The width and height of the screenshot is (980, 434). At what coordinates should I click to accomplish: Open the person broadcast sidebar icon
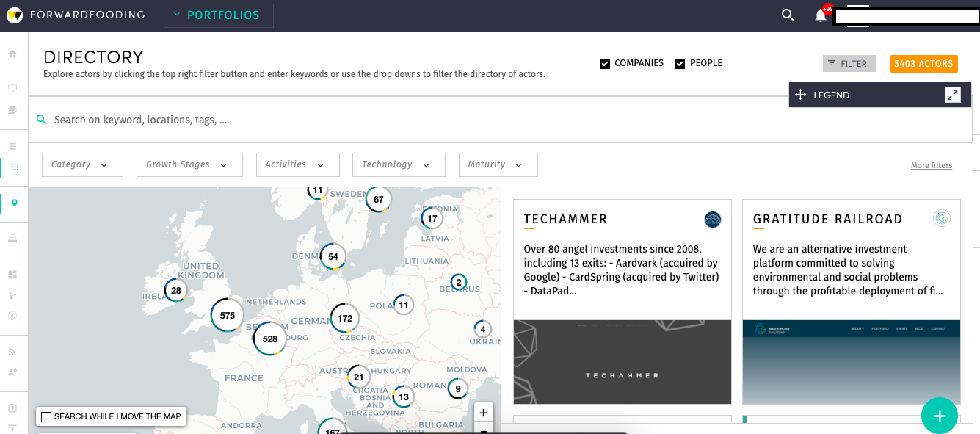pos(12,372)
